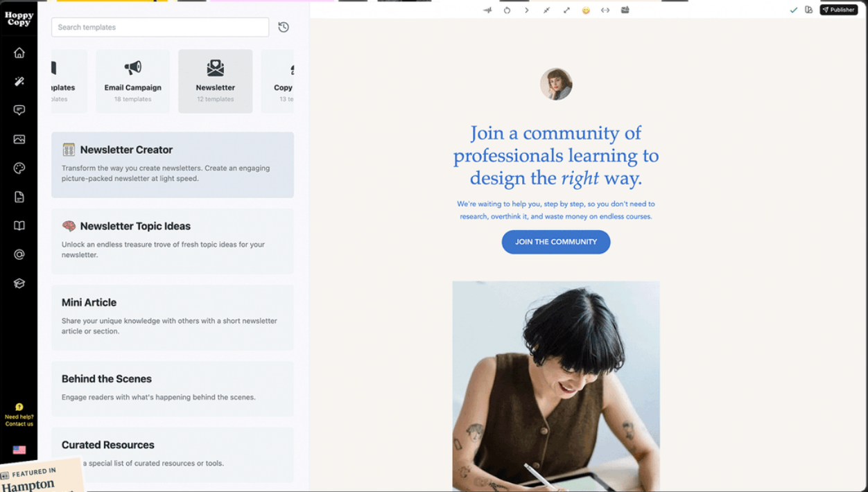This screenshot has width=868, height=492.
Task: Click the layout icon beside the Publisher button
Action: click(x=808, y=10)
